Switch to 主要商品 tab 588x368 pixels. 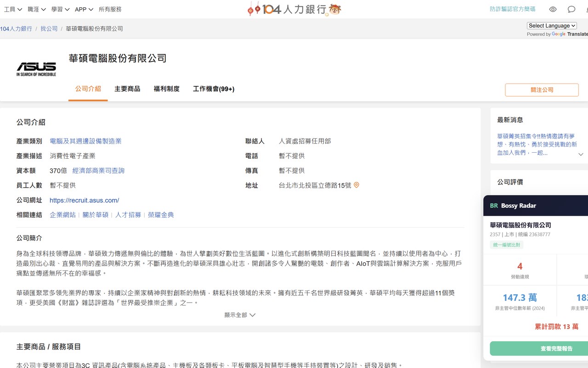[x=127, y=89]
